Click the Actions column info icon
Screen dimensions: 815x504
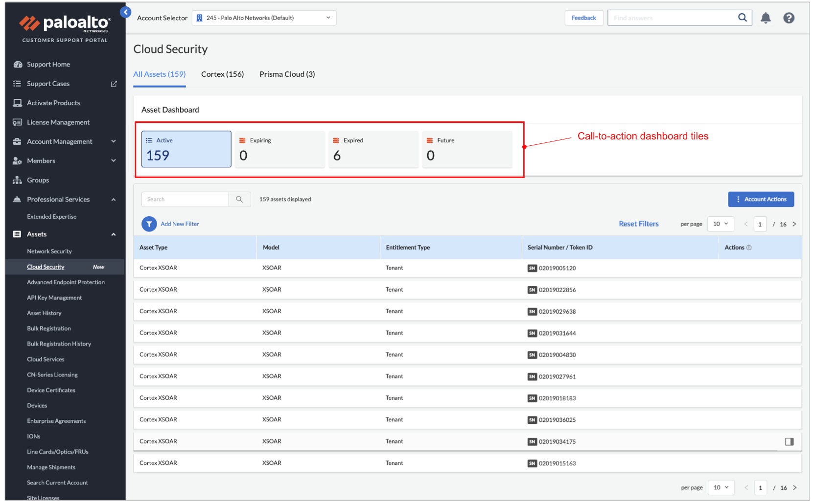(x=749, y=248)
